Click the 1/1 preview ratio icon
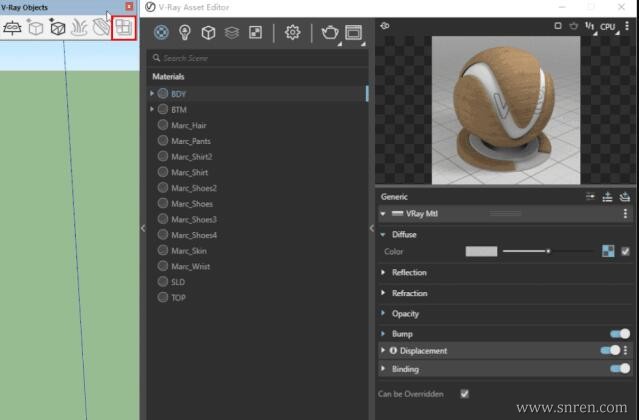This screenshot has width=639, height=420. (590, 26)
